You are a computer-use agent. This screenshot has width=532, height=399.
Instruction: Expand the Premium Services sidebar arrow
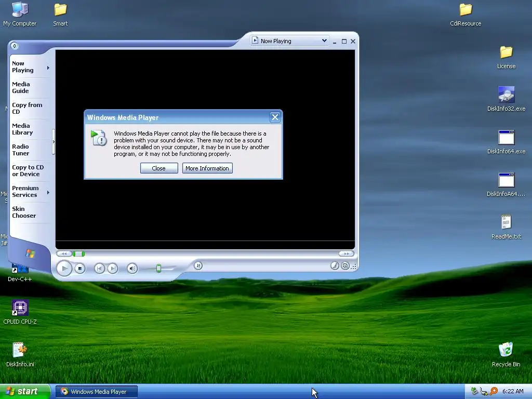(48, 192)
